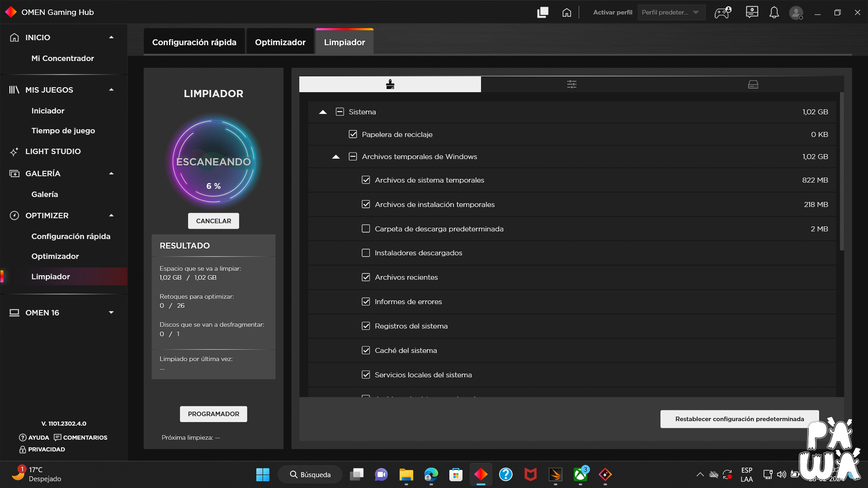The image size is (868, 488).
Task: Uncheck Archivos de instalación temporales
Action: (366, 204)
